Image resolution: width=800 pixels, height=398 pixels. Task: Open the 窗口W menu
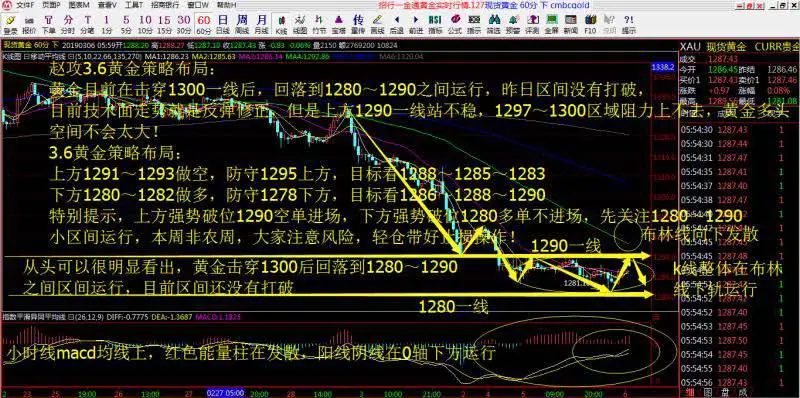[x=198, y=5]
